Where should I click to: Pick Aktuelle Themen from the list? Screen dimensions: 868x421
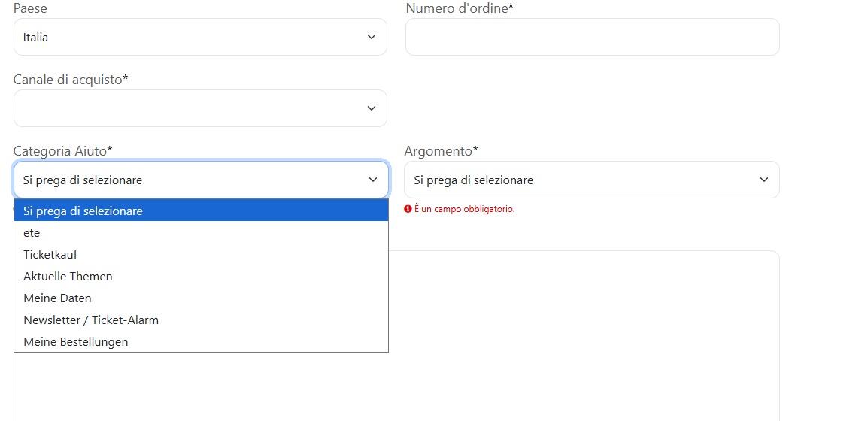(x=201, y=276)
